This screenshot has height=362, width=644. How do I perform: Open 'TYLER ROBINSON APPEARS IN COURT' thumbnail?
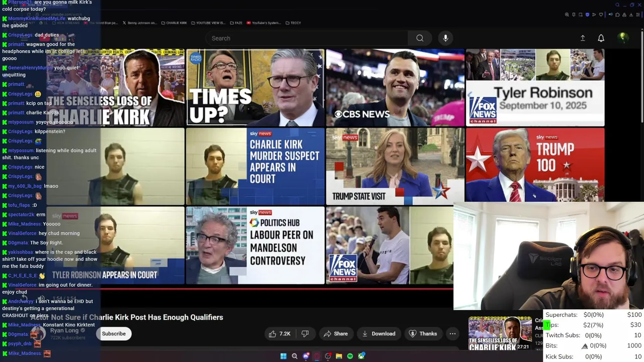(115, 245)
